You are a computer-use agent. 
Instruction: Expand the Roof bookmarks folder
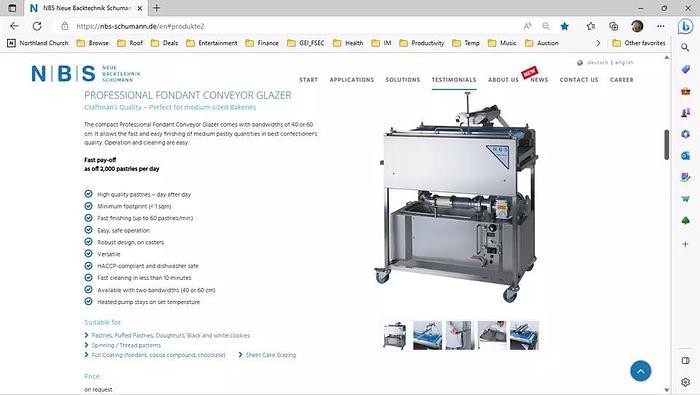click(130, 43)
